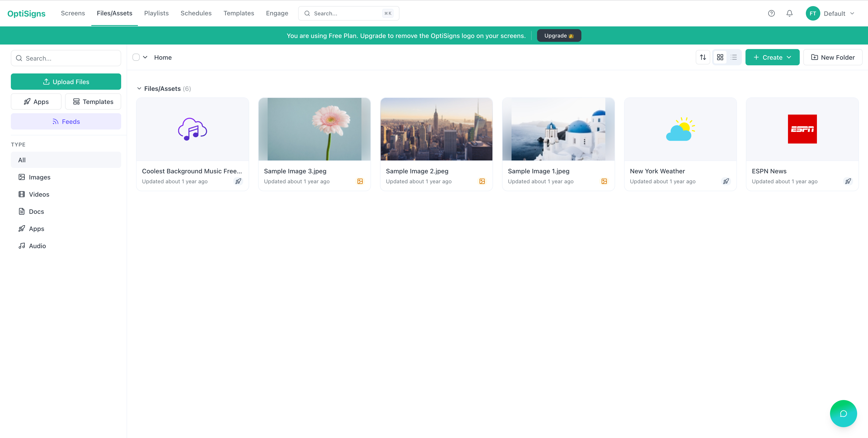Viewport: 868px width, 438px height.
Task: Open the sort order icon above the file grid
Action: coord(703,57)
